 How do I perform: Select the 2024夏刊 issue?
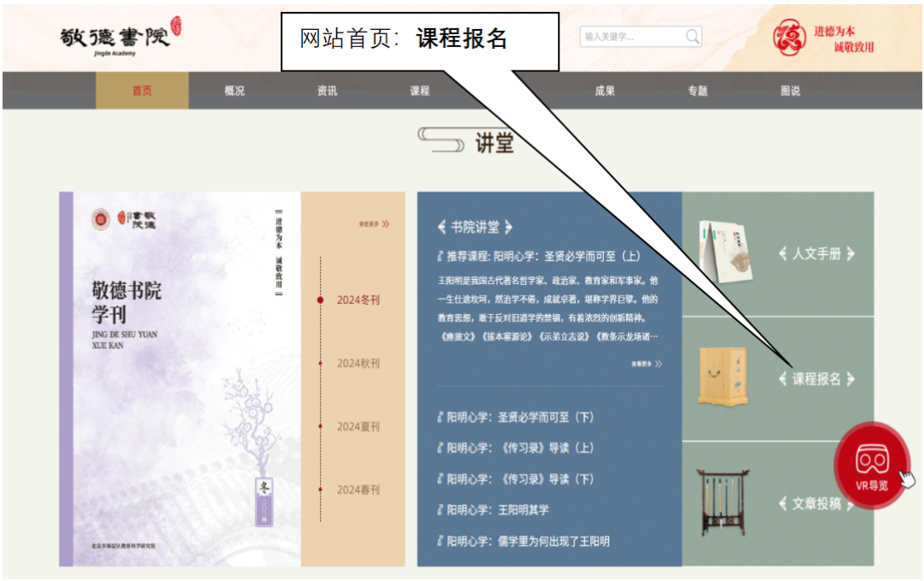click(358, 427)
